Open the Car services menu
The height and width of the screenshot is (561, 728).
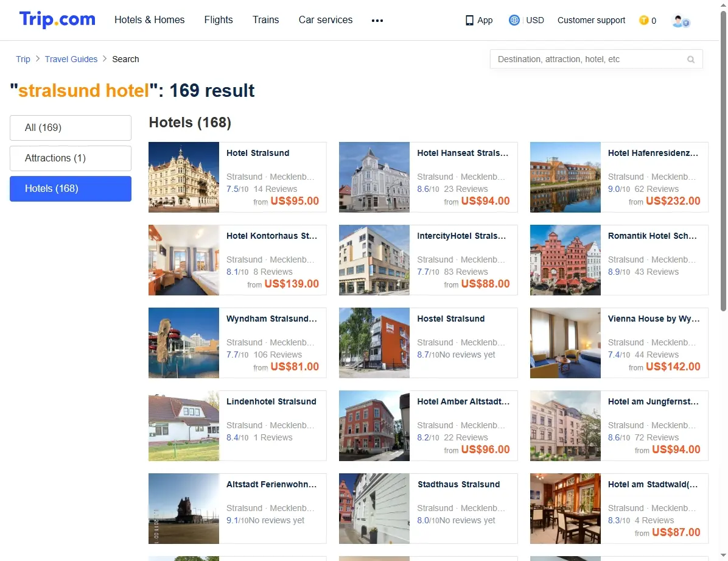tap(326, 20)
